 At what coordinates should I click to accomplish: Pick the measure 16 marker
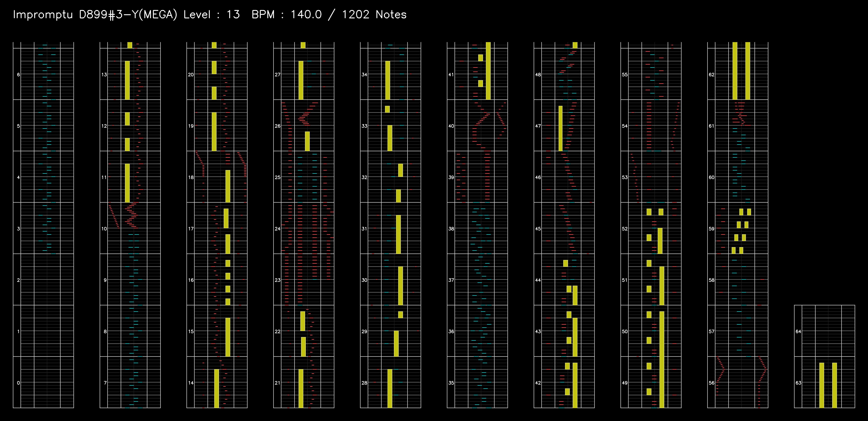[x=191, y=280]
